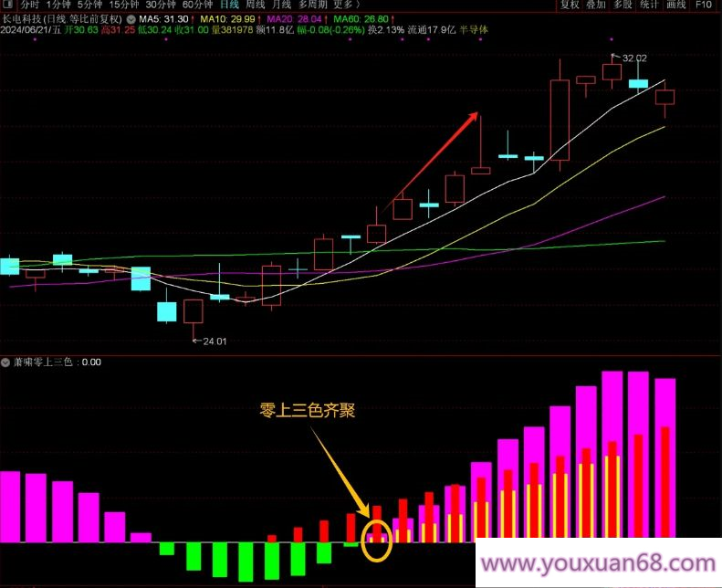Click the 半导体 sector link
Screen dimensions: 722x588
pyautogui.click(x=471, y=30)
